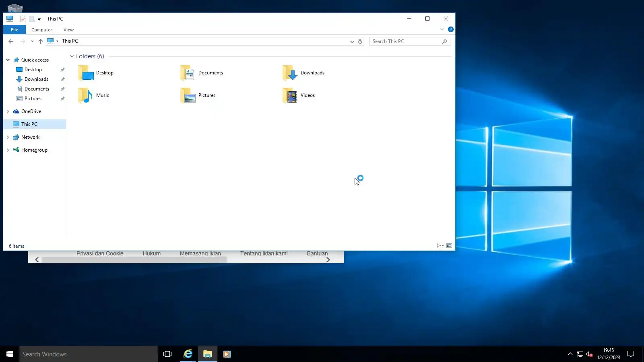Open the View ribbon tab
Screen dimensions: 644x362
coord(68,30)
